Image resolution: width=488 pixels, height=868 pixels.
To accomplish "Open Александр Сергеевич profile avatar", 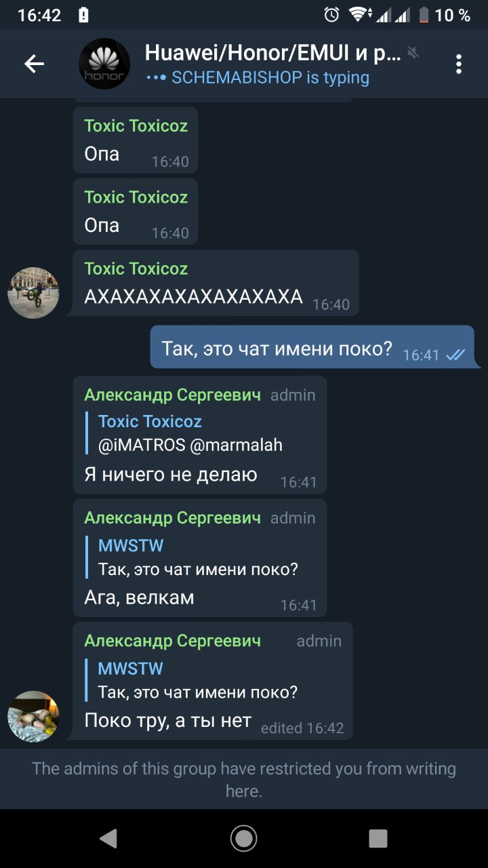I will pyautogui.click(x=33, y=717).
